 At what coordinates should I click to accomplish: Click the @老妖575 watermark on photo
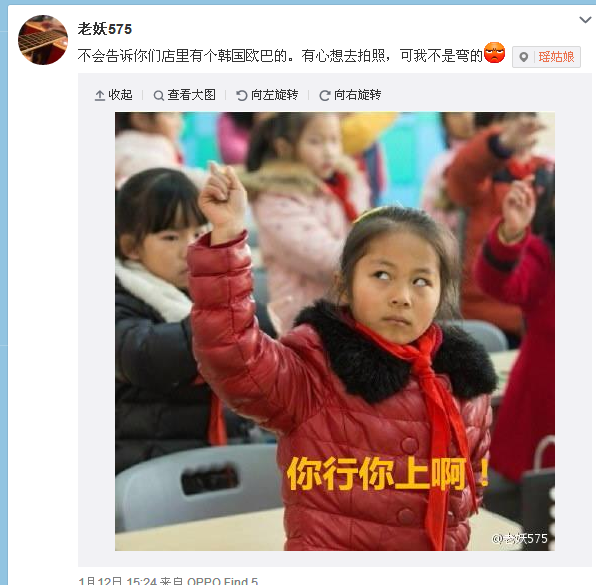click(x=519, y=538)
